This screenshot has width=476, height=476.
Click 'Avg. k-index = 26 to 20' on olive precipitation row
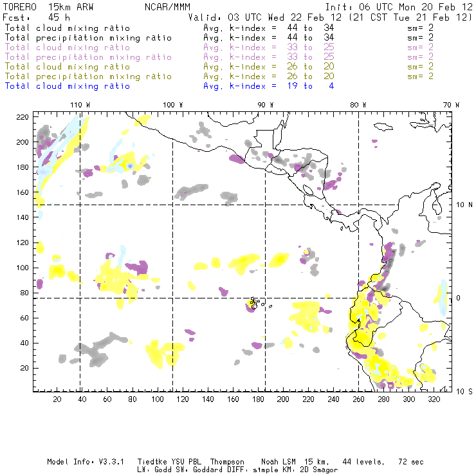click(269, 77)
